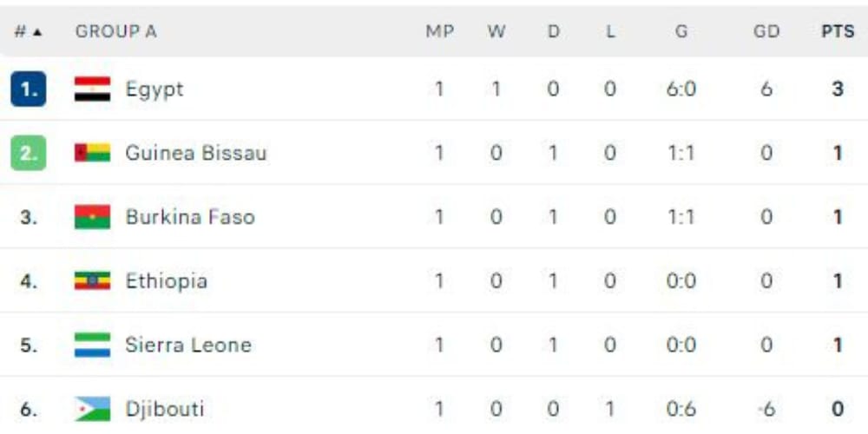
Task: Click the W column header
Action: pyautogui.click(x=496, y=31)
